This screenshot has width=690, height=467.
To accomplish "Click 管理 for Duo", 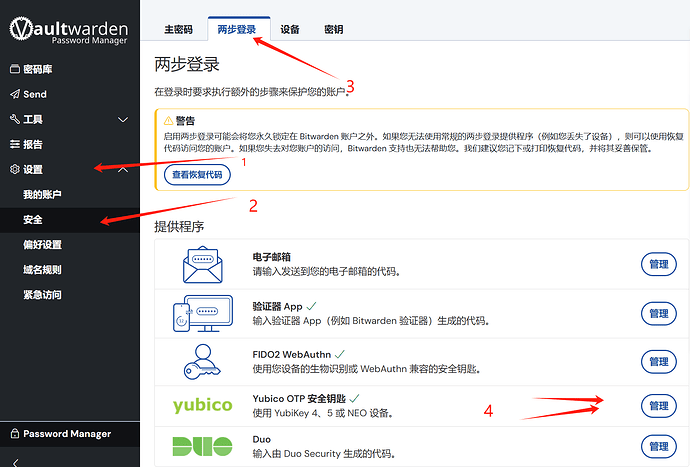I will pyautogui.click(x=659, y=446).
